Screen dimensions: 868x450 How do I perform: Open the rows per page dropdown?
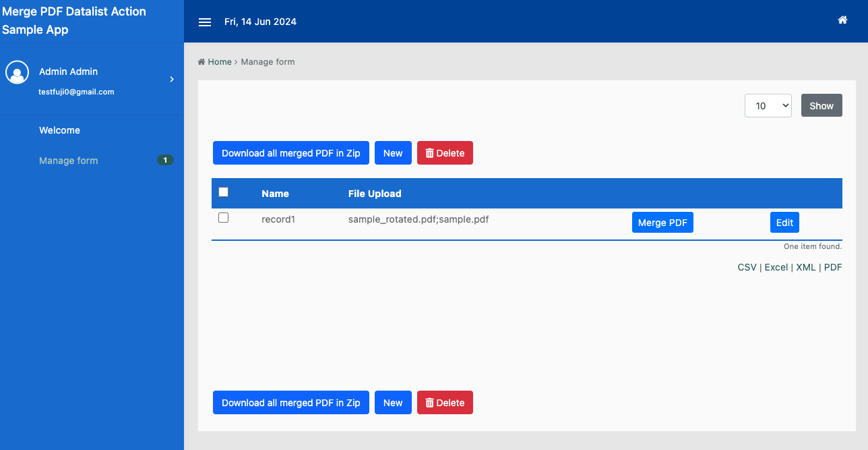pyautogui.click(x=768, y=105)
